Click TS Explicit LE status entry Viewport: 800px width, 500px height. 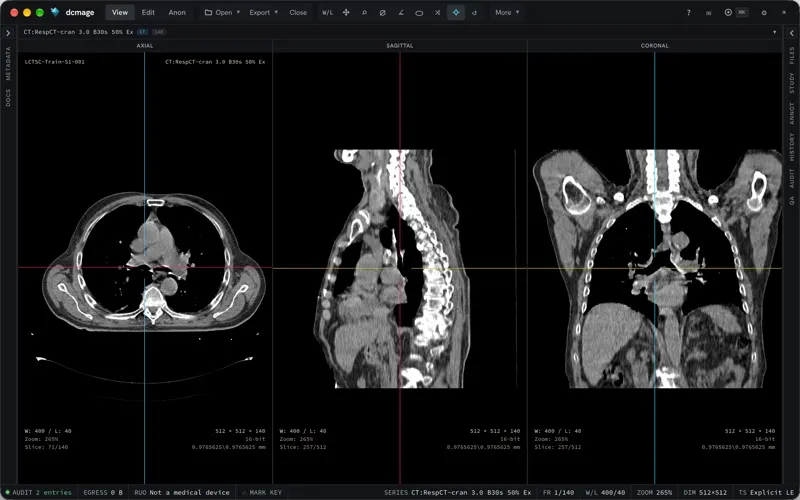coord(765,492)
